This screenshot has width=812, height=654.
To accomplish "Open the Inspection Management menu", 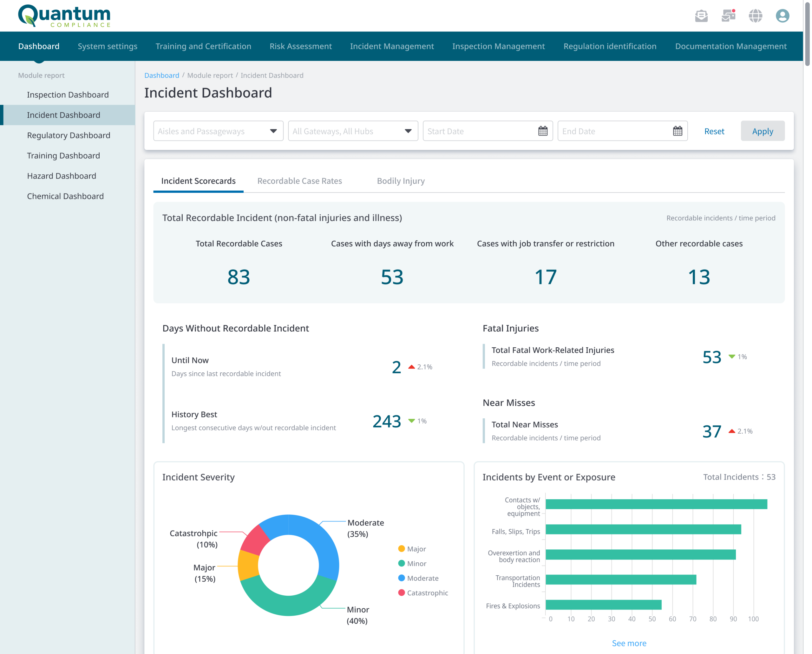I will (x=499, y=46).
